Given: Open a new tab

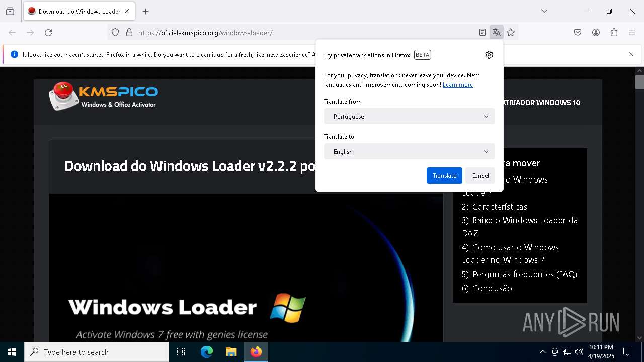Looking at the screenshot, I should tap(146, 11).
